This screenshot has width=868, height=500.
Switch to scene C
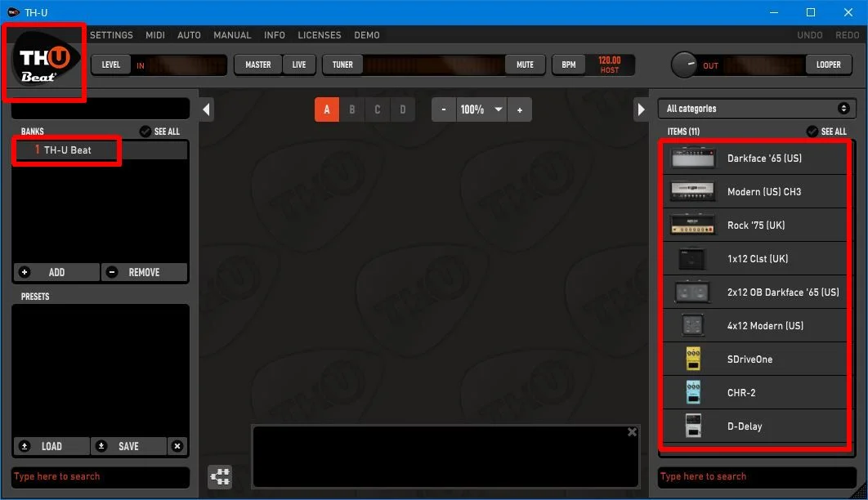pos(377,109)
